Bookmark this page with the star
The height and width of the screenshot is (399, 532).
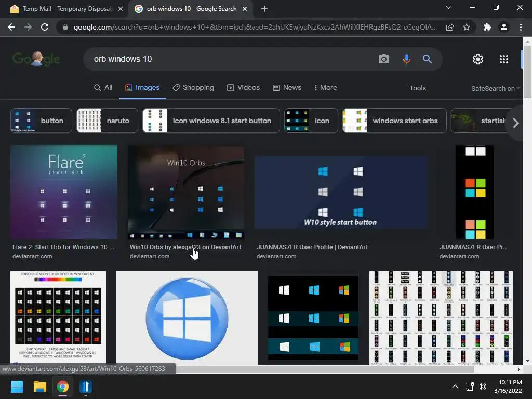click(467, 27)
